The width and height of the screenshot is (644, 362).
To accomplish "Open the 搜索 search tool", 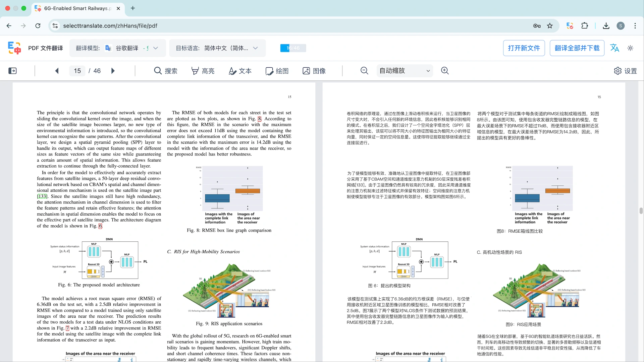I will [x=166, y=71].
